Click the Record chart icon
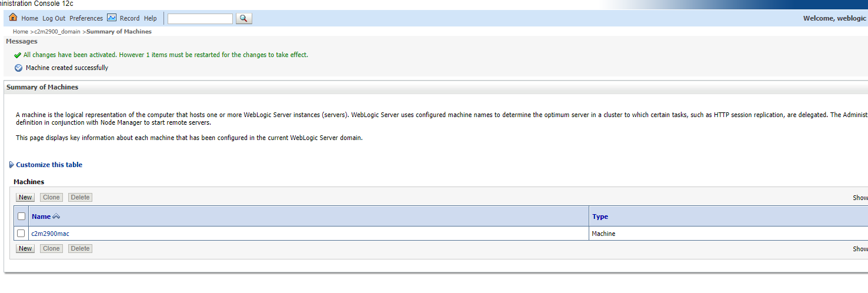The width and height of the screenshot is (868, 293). click(x=112, y=18)
